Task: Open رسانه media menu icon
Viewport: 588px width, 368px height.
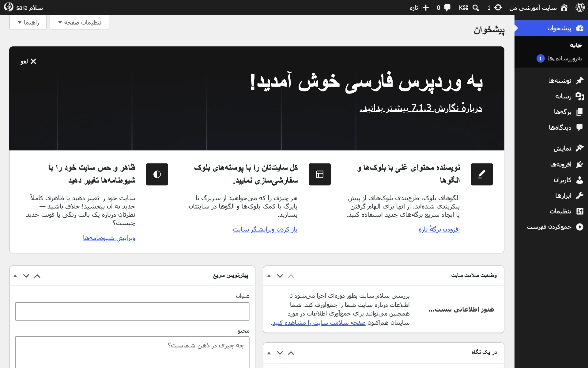Action: [580, 96]
